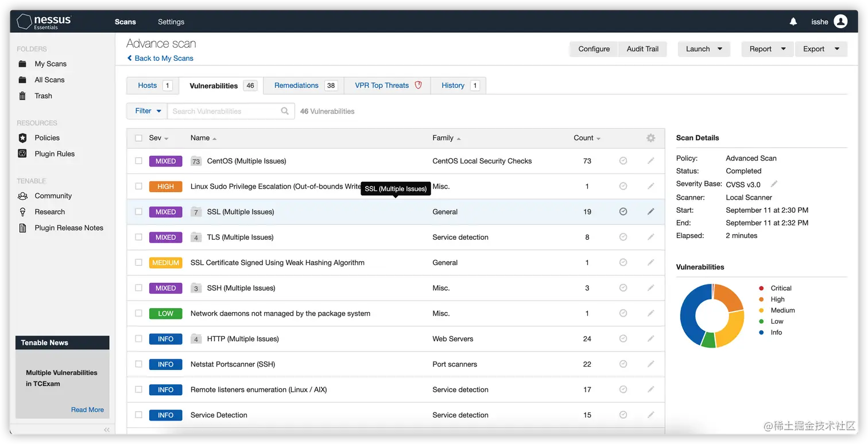Click the edit pencil icon in SSL row
This screenshot has height=444, width=868.
point(650,212)
